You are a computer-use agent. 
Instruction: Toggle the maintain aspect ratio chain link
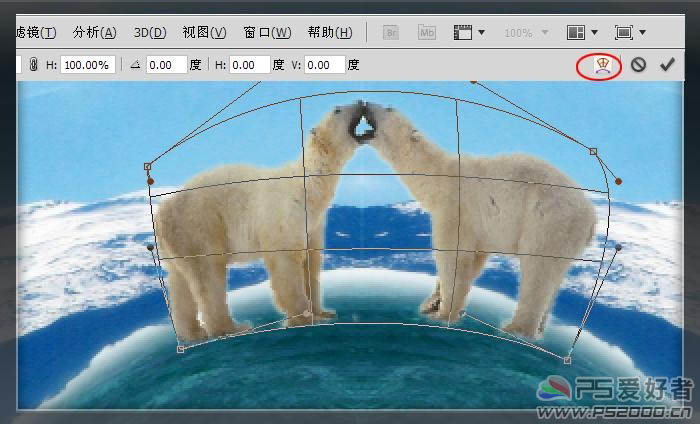[33, 65]
